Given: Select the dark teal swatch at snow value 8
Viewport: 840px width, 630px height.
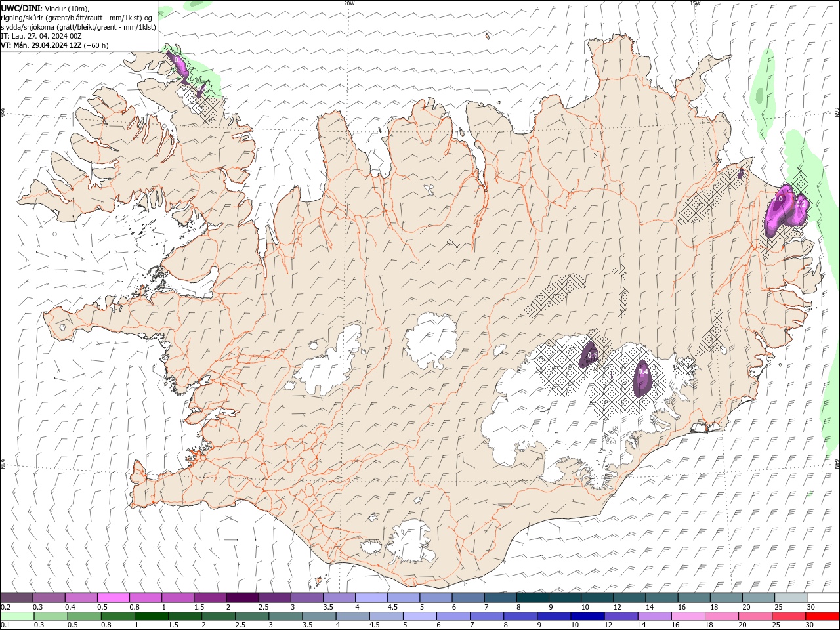Looking at the screenshot, I should pyautogui.click(x=533, y=597).
